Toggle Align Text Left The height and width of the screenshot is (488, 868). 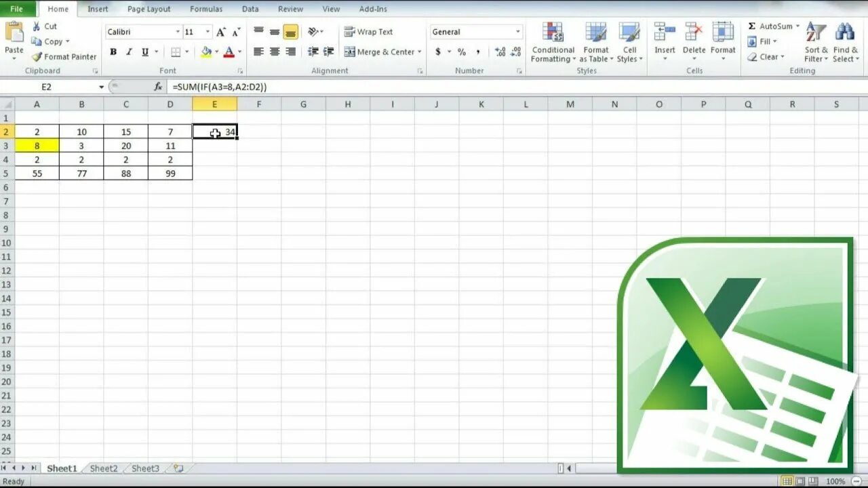click(x=258, y=52)
